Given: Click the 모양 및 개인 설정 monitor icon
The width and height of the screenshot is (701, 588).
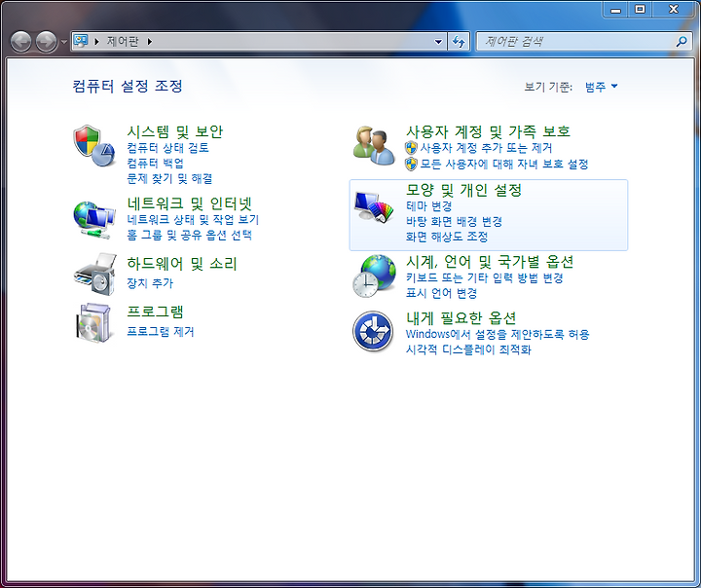Looking at the screenshot, I should click(374, 206).
